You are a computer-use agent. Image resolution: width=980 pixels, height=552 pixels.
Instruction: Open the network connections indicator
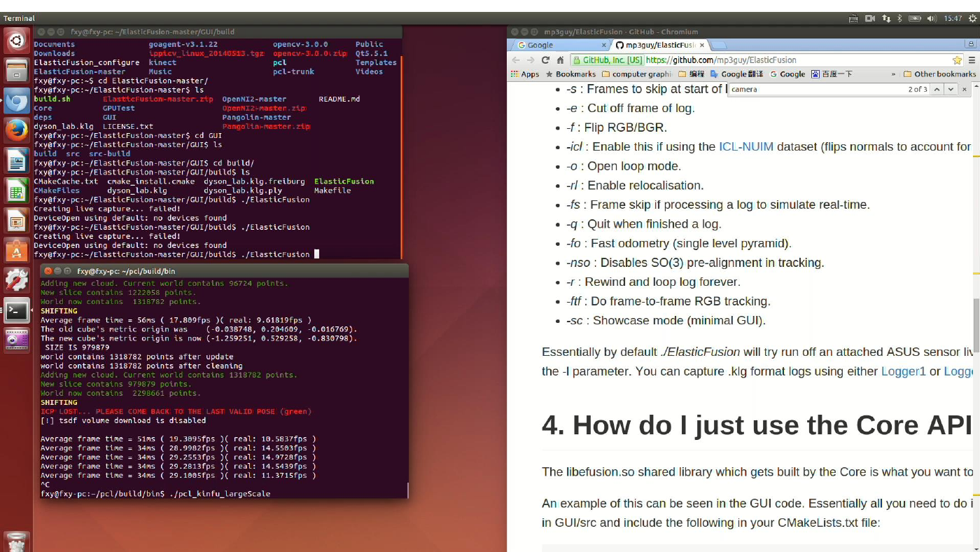click(x=886, y=18)
